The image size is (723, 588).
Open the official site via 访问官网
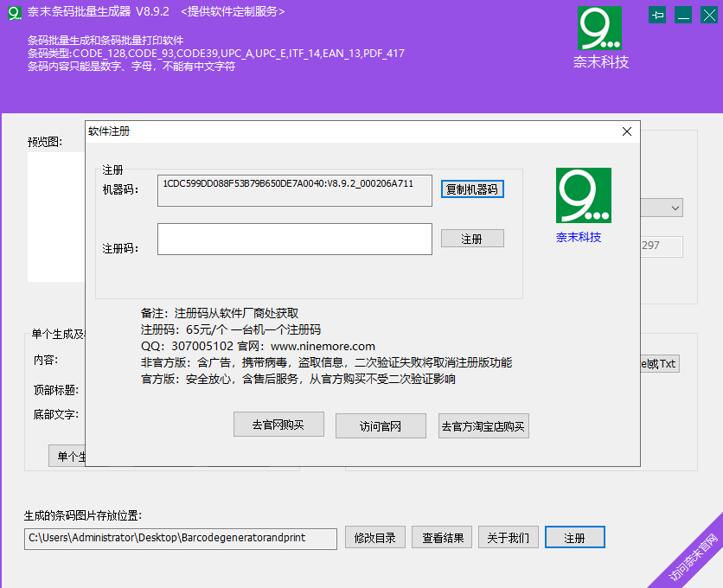(381, 425)
